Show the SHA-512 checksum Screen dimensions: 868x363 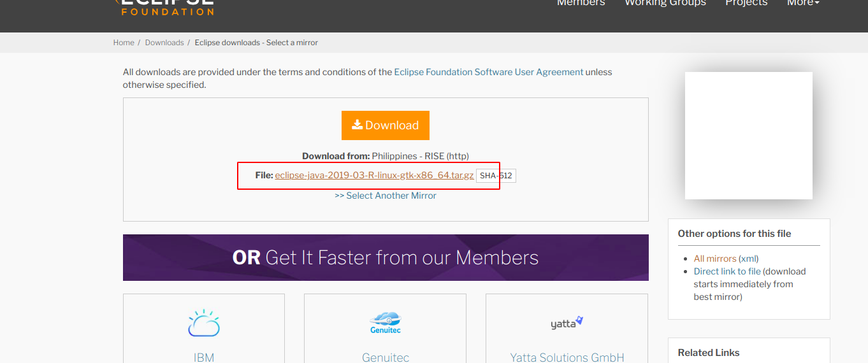point(496,176)
